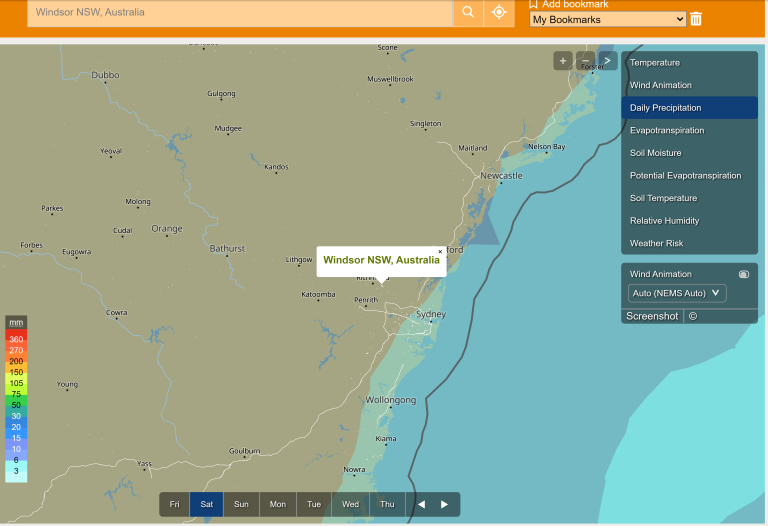Screen dimensions: 768x526
Task: Click the Orange label on map
Action: point(167,228)
